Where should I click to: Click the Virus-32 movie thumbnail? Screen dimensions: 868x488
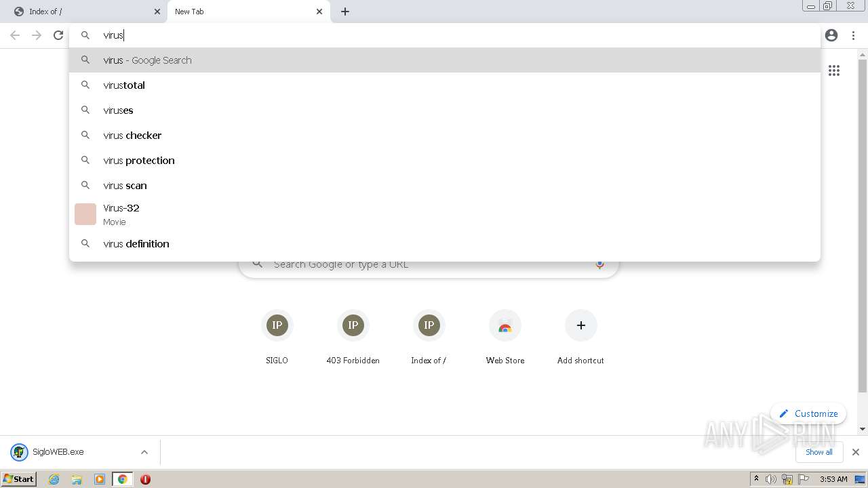tap(85, 214)
